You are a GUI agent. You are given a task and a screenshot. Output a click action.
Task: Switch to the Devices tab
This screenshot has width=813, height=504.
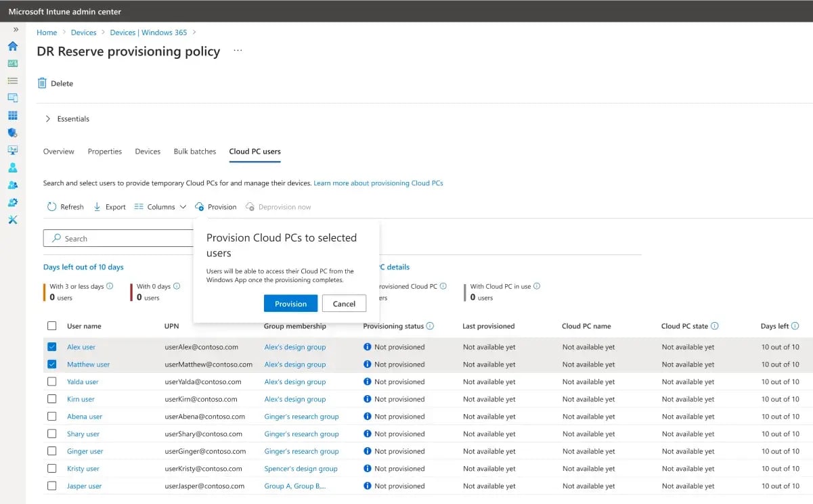click(x=148, y=152)
